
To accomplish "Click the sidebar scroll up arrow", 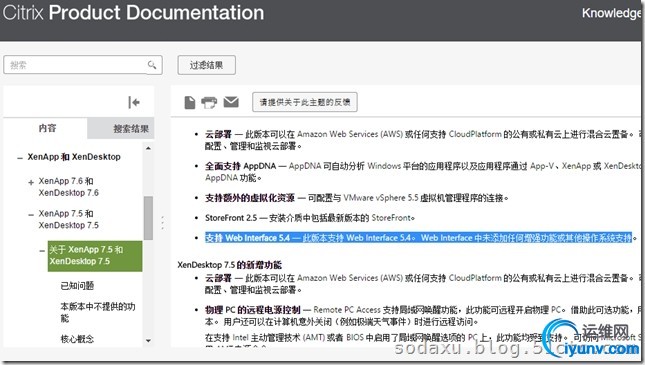I will tap(148, 148).
